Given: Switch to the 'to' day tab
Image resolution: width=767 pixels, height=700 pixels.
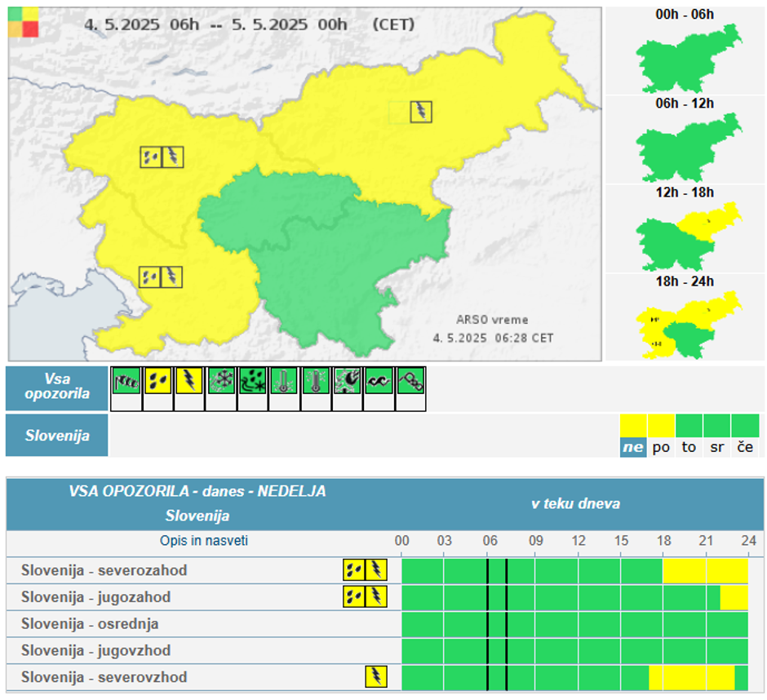Looking at the screenshot, I should 689,447.
